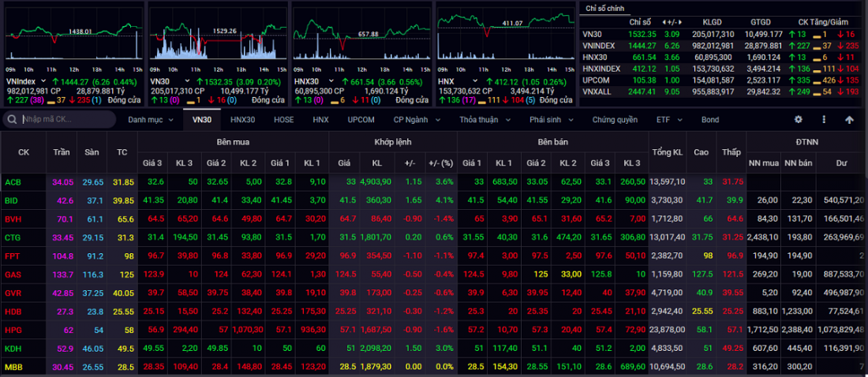Click the HPG ticker symbol

pos(13,330)
